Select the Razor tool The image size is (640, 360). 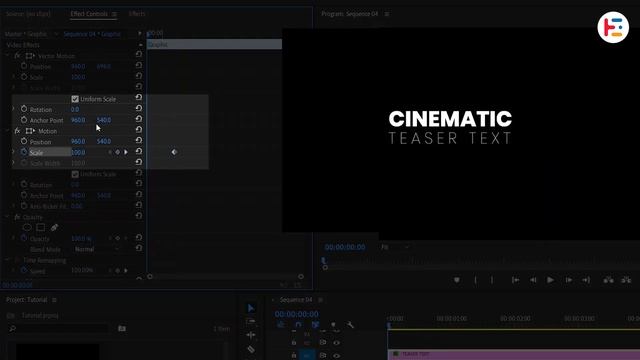click(251, 349)
